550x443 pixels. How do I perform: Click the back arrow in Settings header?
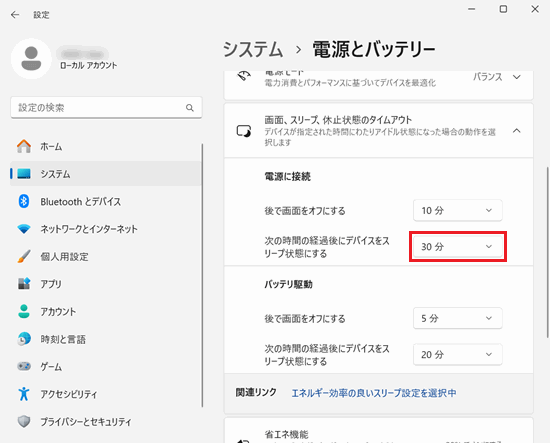tap(15, 15)
